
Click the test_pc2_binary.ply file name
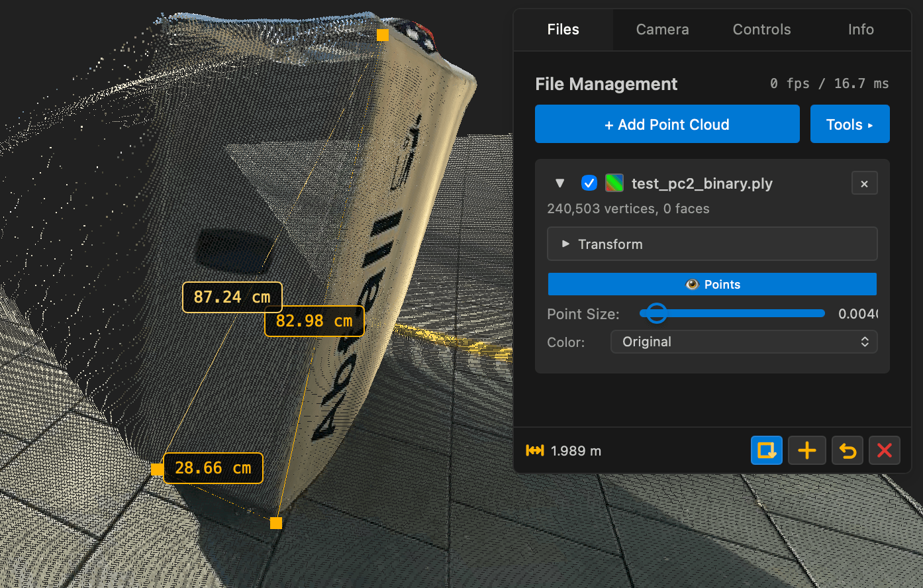coord(702,183)
